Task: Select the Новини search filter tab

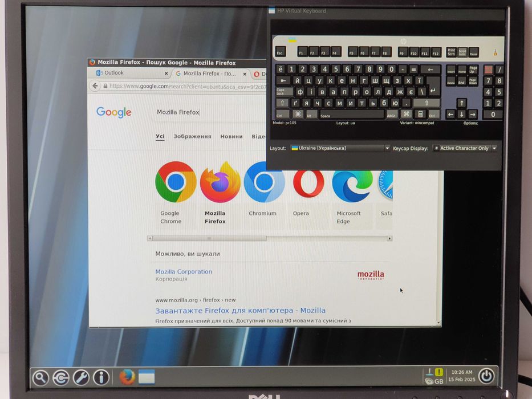Action: click(232, 136)
